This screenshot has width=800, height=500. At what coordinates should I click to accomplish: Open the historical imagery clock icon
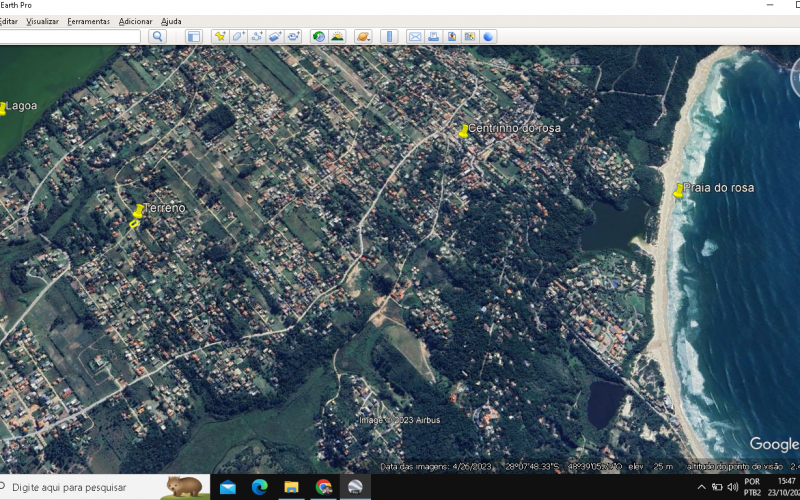[319, 36]
